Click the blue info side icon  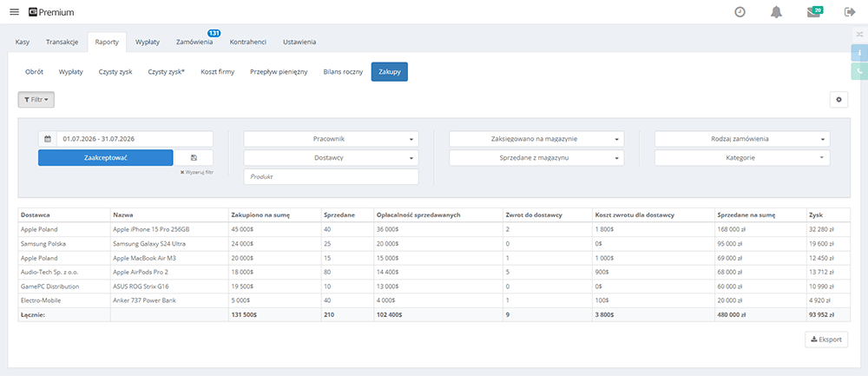tap(859, 53)
